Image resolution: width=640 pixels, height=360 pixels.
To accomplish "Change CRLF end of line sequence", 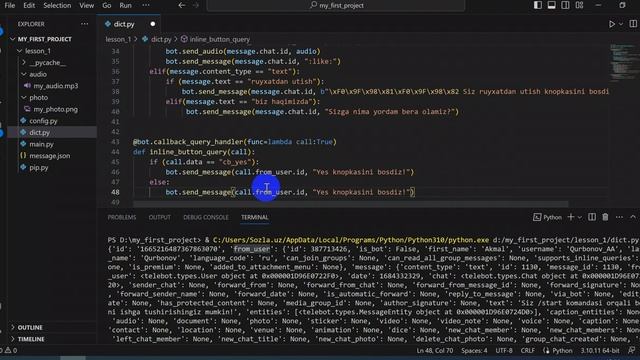I will [527, 351].
